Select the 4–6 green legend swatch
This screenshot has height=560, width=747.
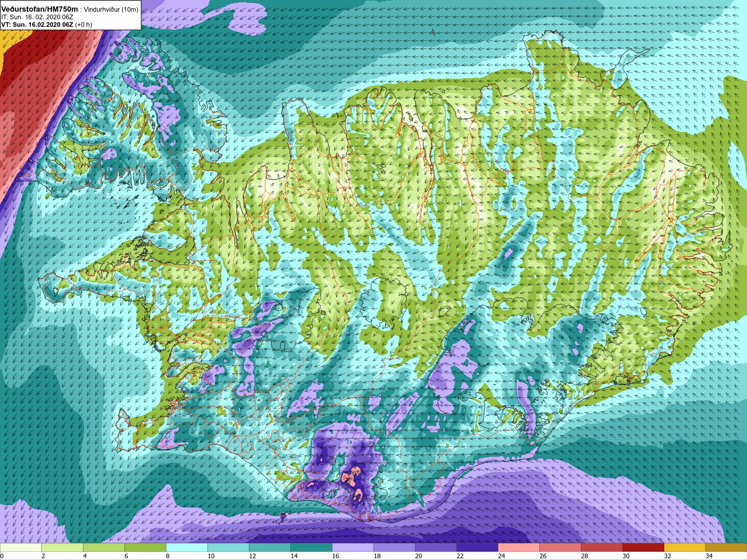point(104,548)
